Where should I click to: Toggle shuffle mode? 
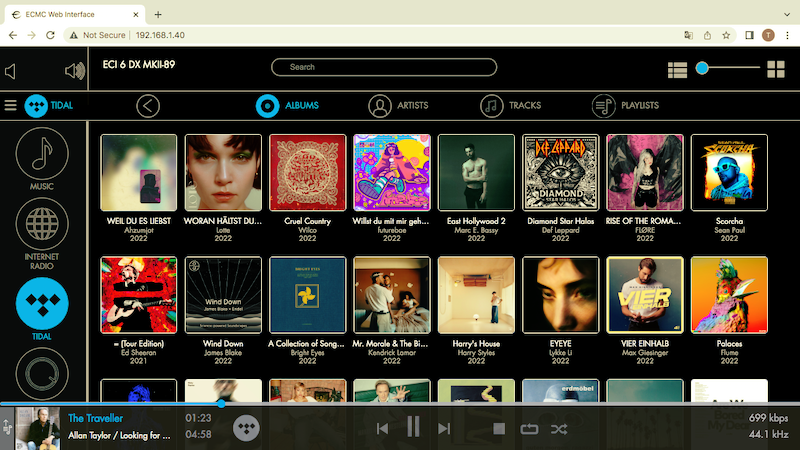click(x=559, y=429)
